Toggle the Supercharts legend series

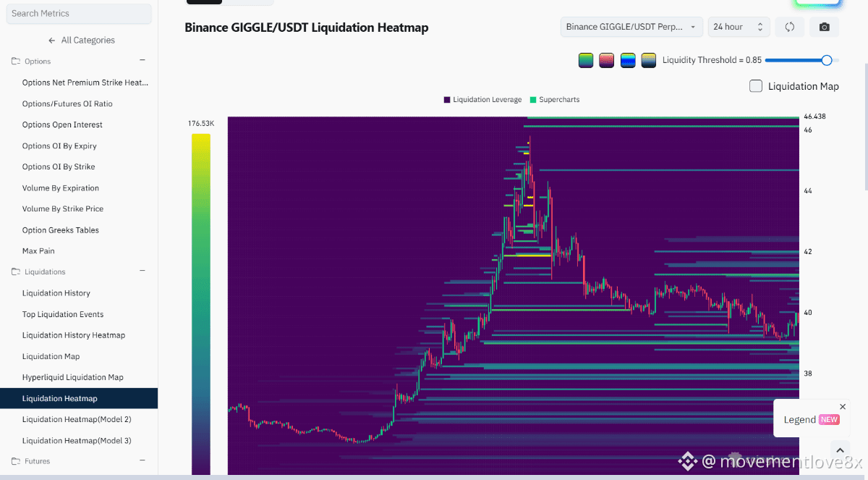555,99
